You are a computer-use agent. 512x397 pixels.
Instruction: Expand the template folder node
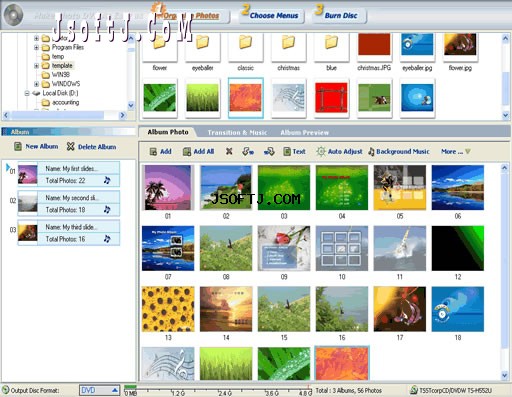[36, 66]
